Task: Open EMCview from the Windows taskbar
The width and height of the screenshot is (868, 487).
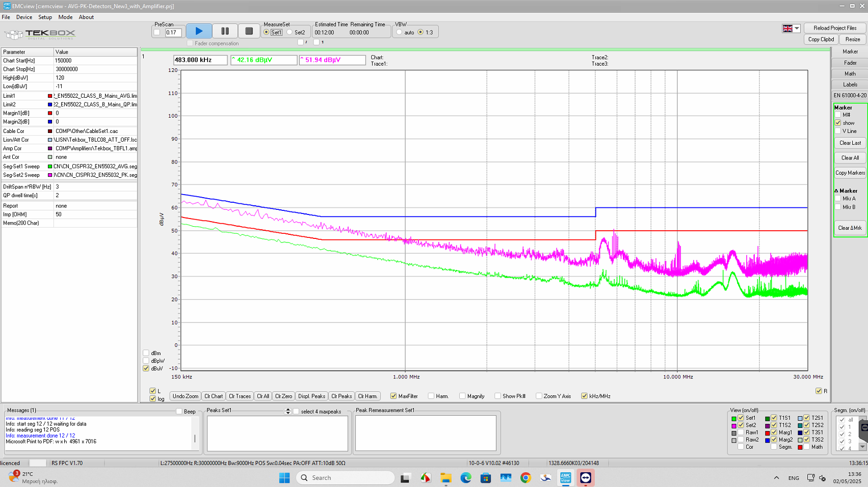Action: click(565, 478)
